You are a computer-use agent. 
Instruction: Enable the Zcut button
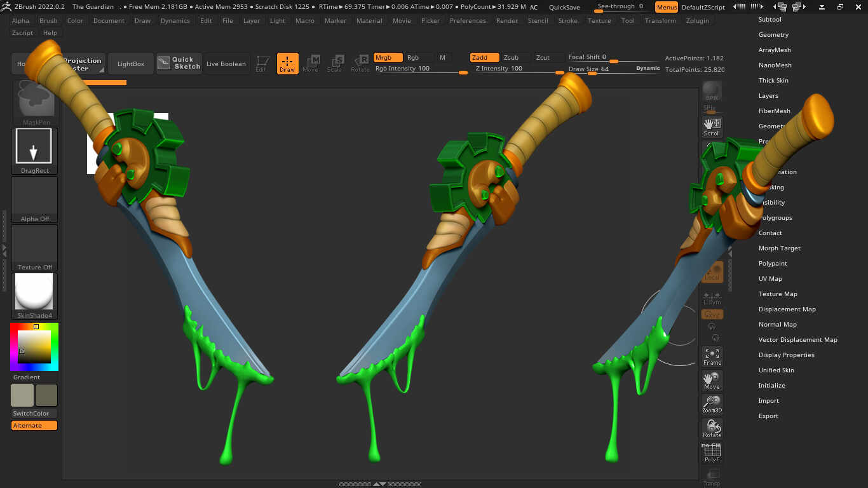click(x=548, y=57)
